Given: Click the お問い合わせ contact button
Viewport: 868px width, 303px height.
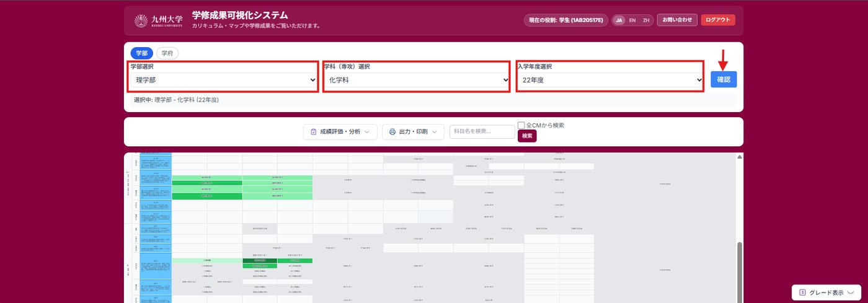Looking at the screenshot, I should pyautogui.click(x=677, y=20).
